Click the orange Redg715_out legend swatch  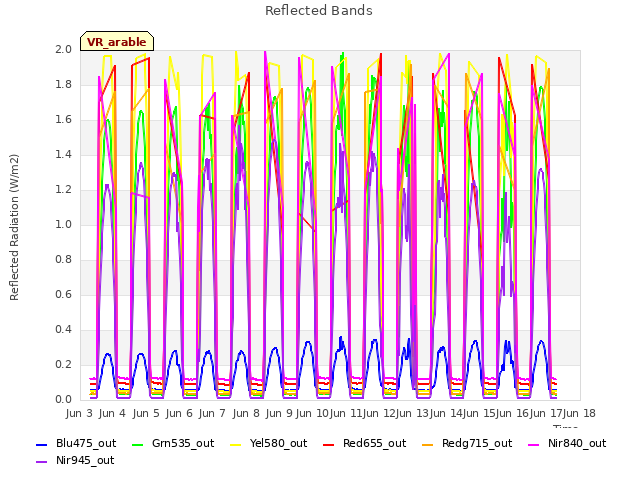click(x=427, y=444)
